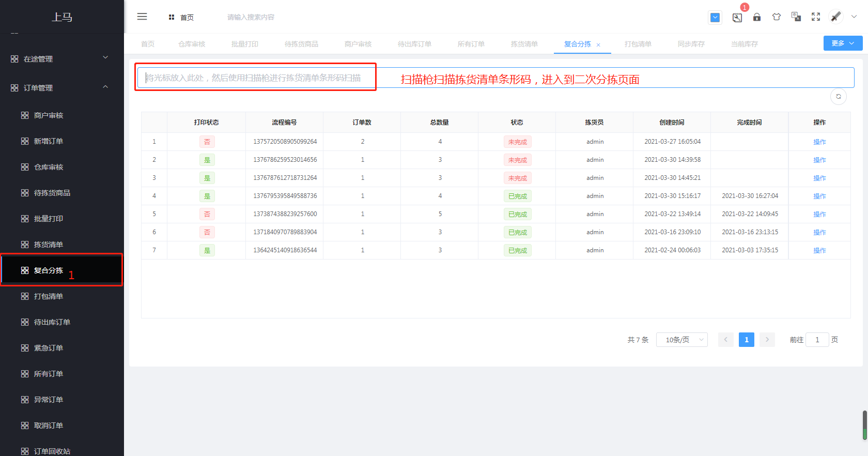
Task: Open 仓库审核 in the sidebar
Action: pos(62,167)
